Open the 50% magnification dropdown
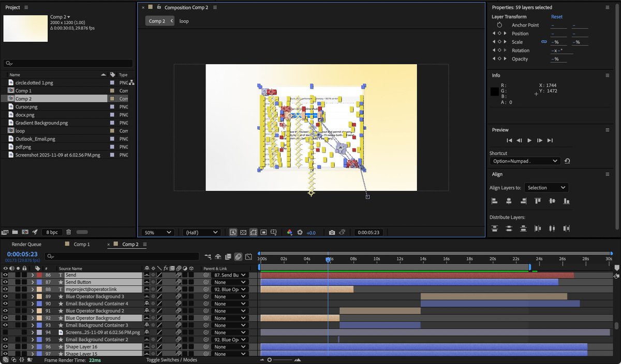The image size is (621, 364). point(158,233)
